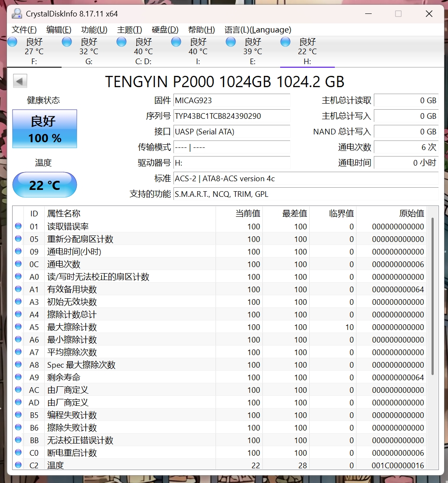The height and width of the screenshot is (483, 448).
Task: Click the 22 °C temperature button
Action: 45,185
